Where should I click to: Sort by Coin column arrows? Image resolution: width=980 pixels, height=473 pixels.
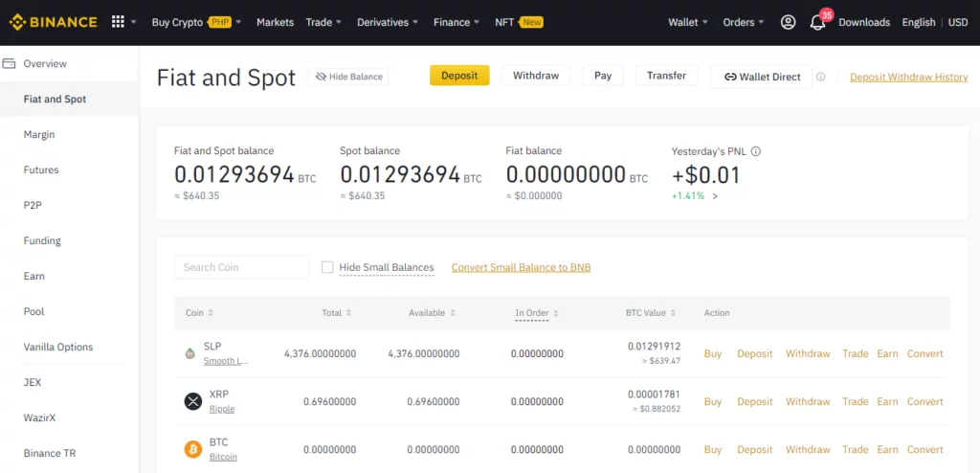click(211, 313)
